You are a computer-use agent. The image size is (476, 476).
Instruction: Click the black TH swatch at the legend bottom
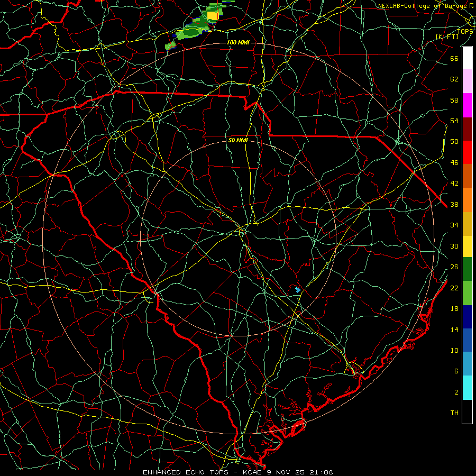pyautogui.click(x=467, y=411)
